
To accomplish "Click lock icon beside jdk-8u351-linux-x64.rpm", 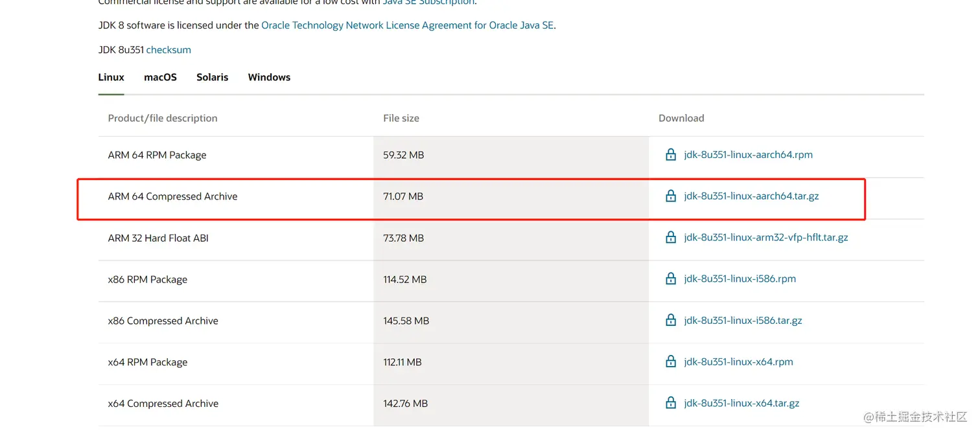I will pyautogui.click(x=671, y=361).
